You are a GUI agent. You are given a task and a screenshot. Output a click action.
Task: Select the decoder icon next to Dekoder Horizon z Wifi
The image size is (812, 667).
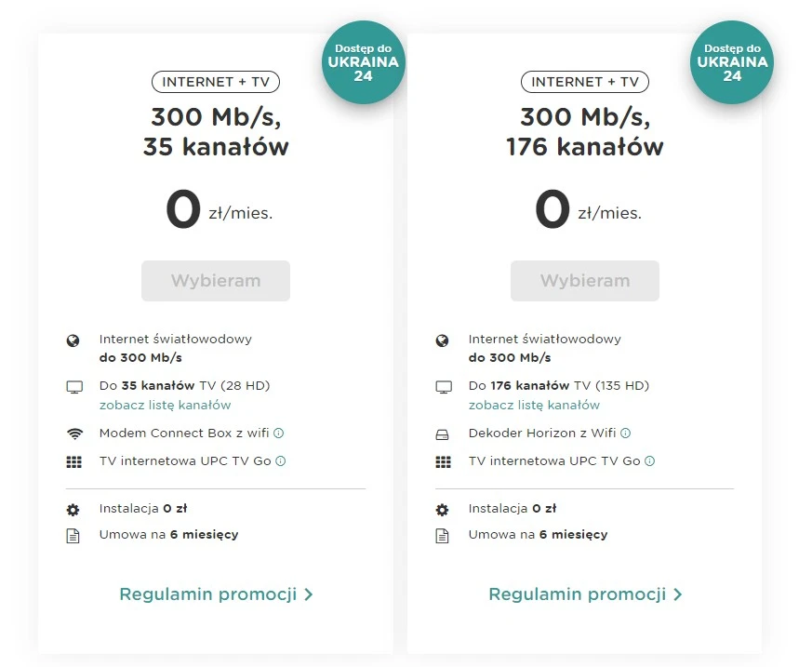(x=443, y=433)
